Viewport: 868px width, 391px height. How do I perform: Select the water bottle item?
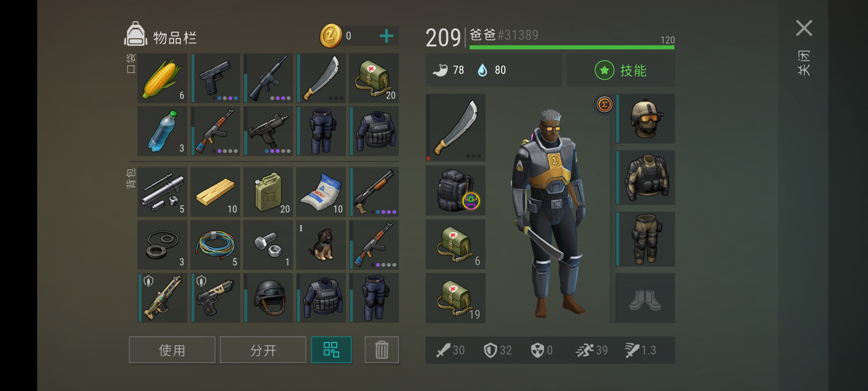(162, 131)
